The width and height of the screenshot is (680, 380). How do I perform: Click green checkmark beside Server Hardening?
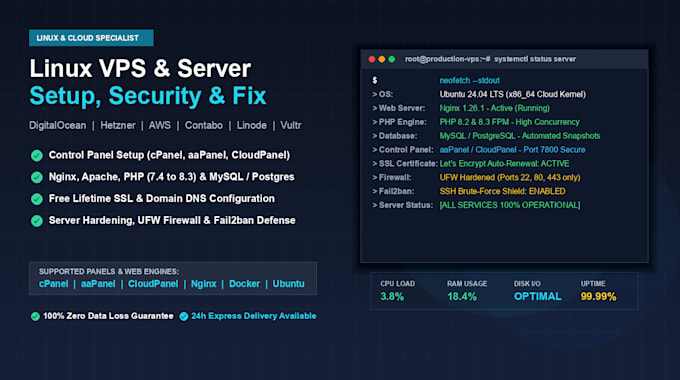click(37, 220)
